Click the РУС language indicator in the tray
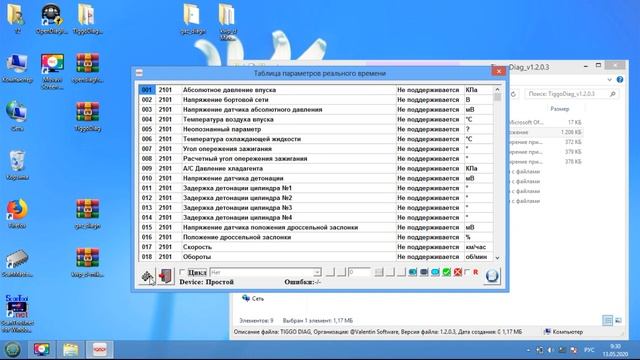This screenshot has width=640, height=360. coord(589,350)
